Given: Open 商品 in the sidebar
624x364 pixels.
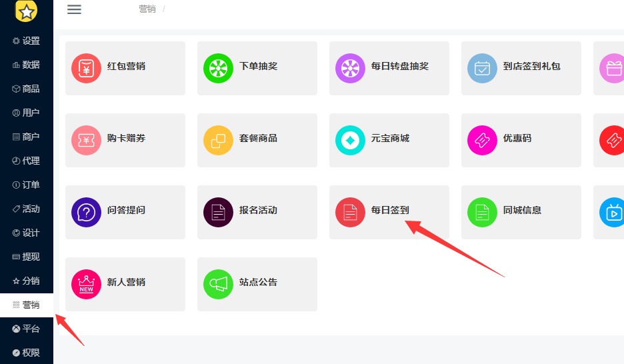Looking at the screenshot, I should point(26,89).
